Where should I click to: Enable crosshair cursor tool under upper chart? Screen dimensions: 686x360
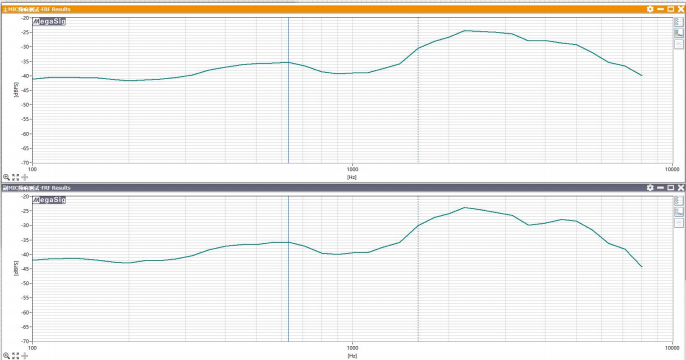[x=25, y=177]
